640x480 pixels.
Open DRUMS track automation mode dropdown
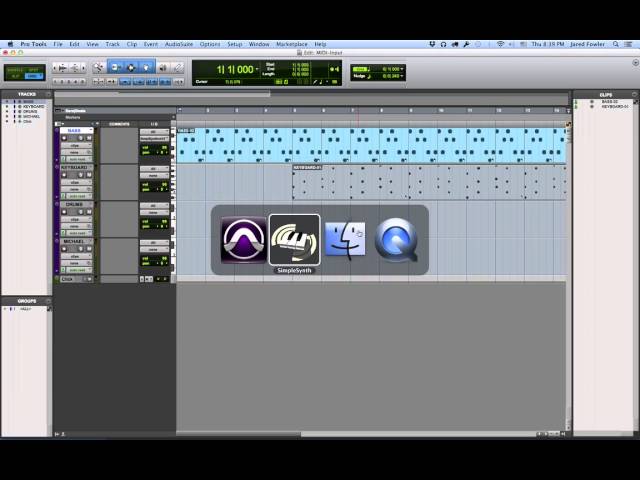80,233
